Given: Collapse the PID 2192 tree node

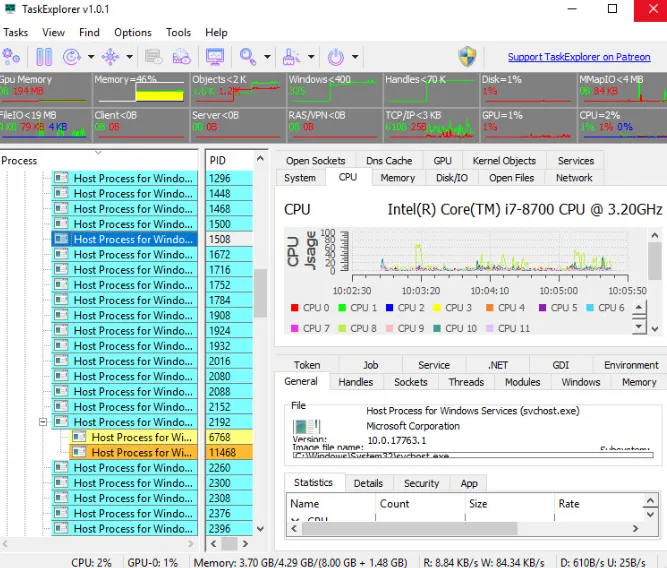Looking at the screenshot, I should [x=43, y=422].
